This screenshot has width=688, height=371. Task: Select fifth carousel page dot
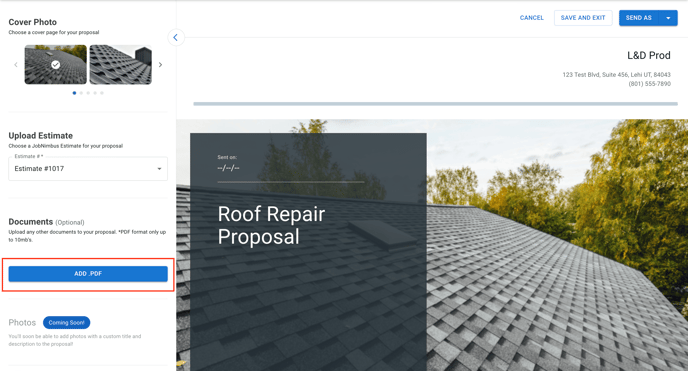click(x=102, y=93)
